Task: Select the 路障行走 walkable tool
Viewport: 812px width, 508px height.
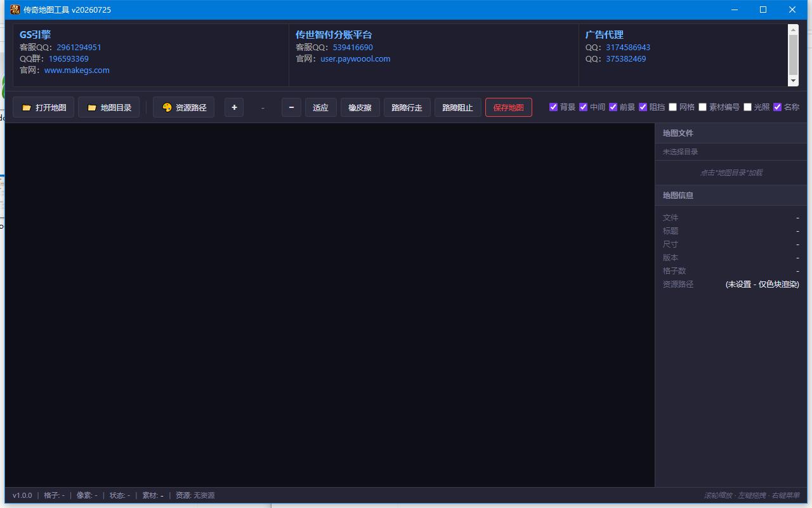Action: point(407,107)
